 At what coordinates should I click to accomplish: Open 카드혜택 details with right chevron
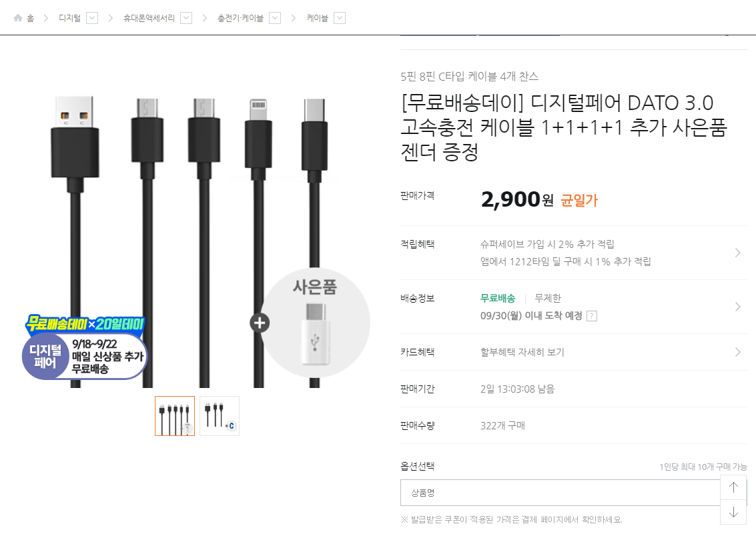point(737,352)
